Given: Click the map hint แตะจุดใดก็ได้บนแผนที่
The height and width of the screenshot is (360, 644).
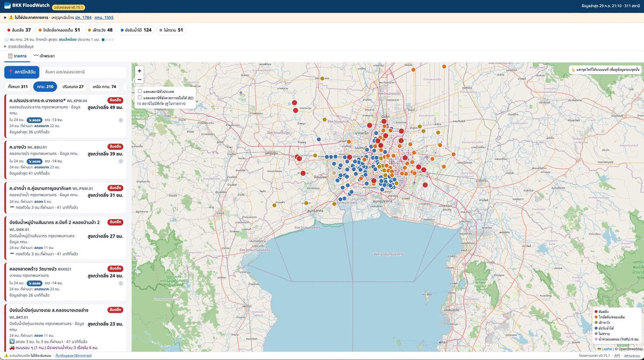Looking at the screenshot, I should pos(605,70).
